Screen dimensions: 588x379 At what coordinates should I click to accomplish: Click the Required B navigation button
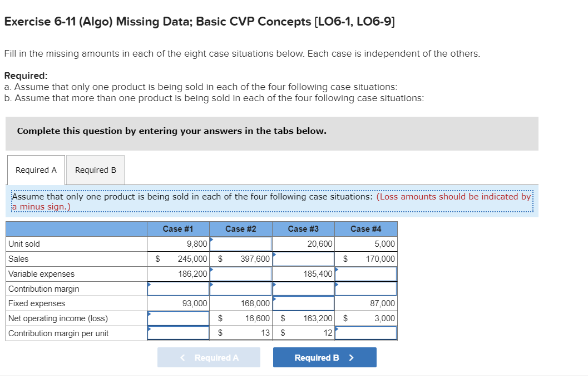(324, 357)
